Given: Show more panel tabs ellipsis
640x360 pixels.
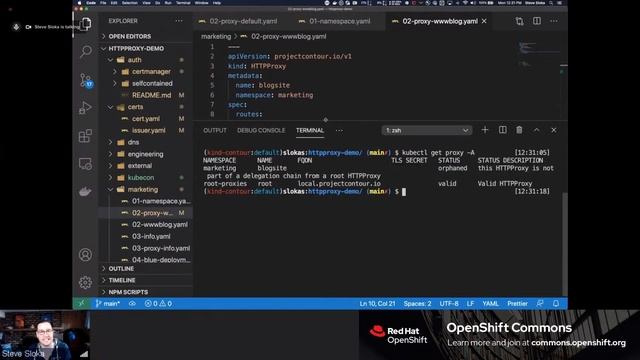Looking at the screenshot, I should click(339, 130).
